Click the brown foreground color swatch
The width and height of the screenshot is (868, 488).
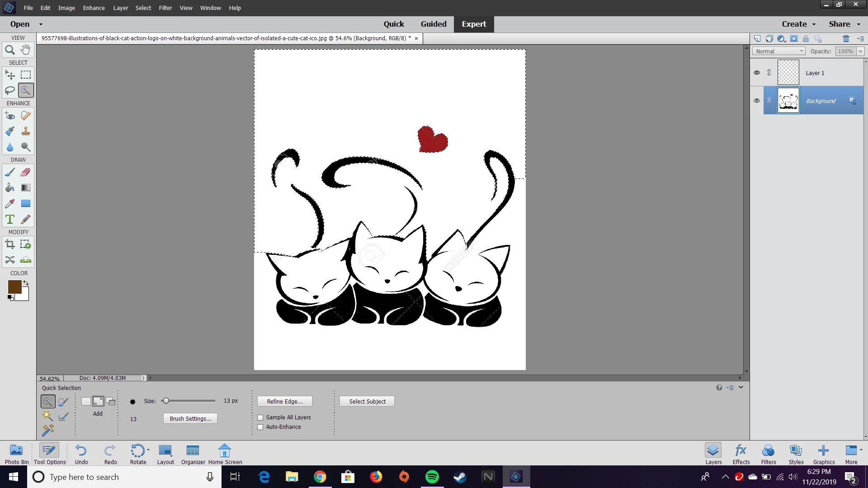click(14, 286)
